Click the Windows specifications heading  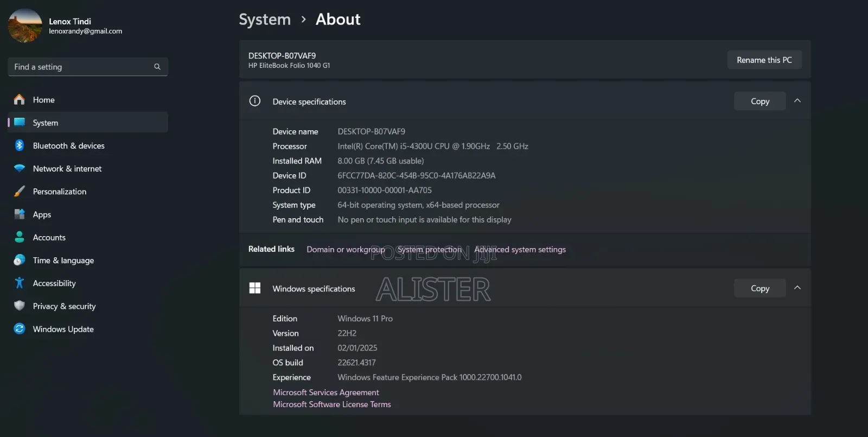[314, 288]
